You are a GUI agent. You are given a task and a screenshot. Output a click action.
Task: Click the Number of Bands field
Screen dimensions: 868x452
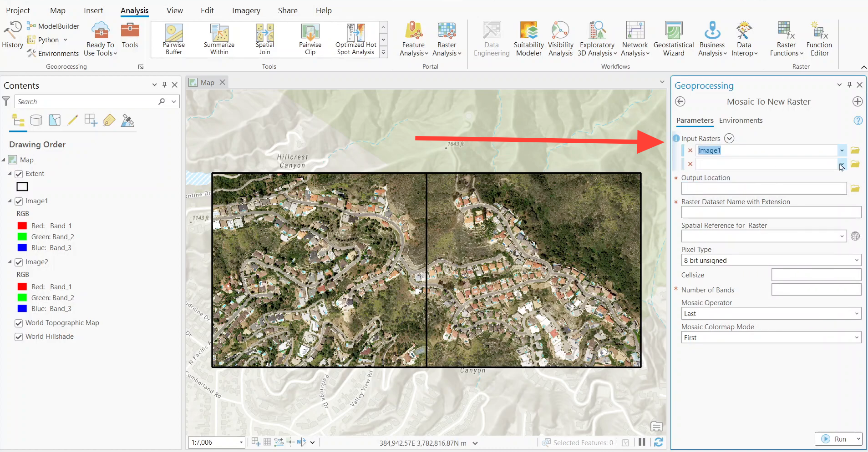816,290
